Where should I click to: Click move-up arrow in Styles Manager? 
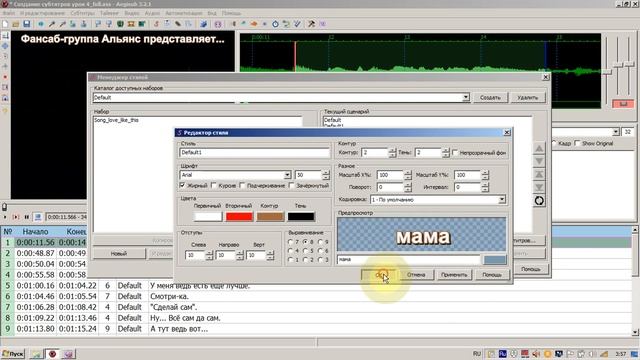coord(539,149)
